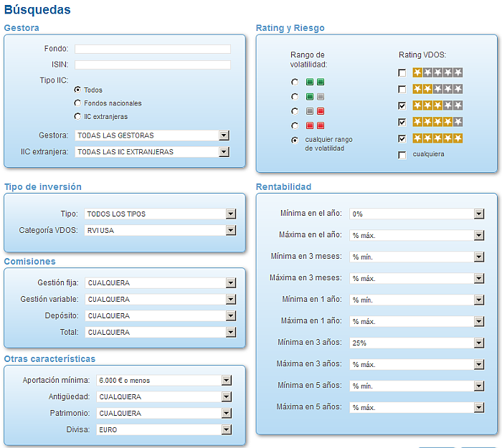The height and width of the screenshot is (448, 502).
Task: Click the four-star rating icon
Action: tap(437, 122)
